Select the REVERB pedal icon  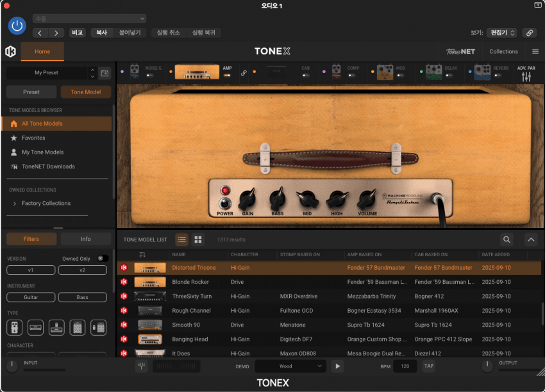coord(482,72)
